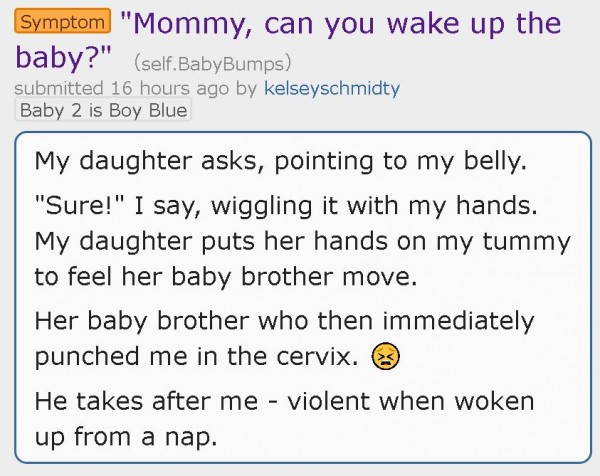Click the tired-face emoji after "cervix."
Screen dimensions: 600x476
[385, 356]
